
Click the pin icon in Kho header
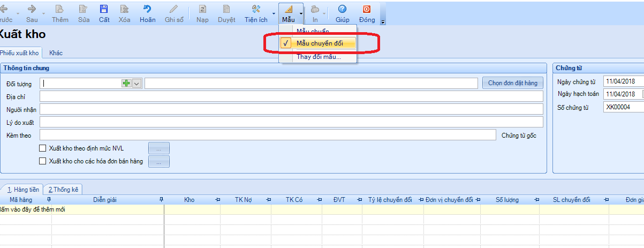pos(217,200)
